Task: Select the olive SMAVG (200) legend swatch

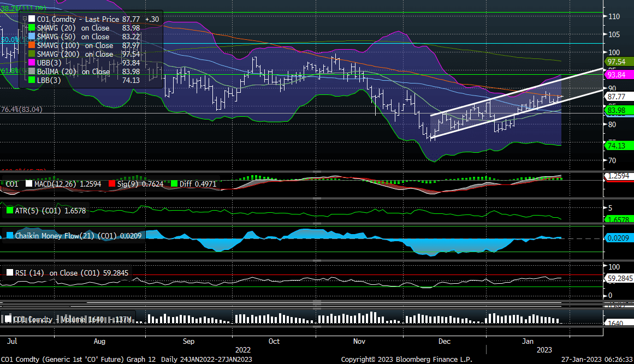Action: tap(32, 54)
